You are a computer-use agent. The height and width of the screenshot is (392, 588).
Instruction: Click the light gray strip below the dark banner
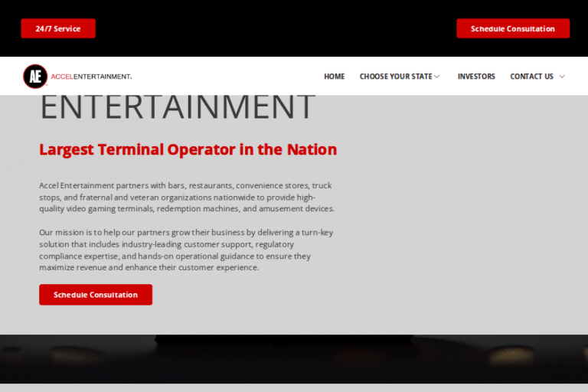coord(294,387)
